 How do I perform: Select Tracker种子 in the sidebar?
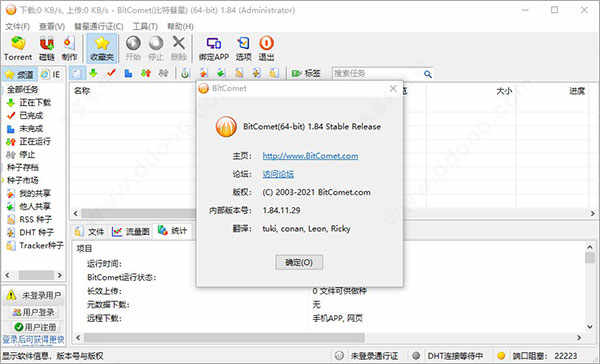click(x=41, y=245)
